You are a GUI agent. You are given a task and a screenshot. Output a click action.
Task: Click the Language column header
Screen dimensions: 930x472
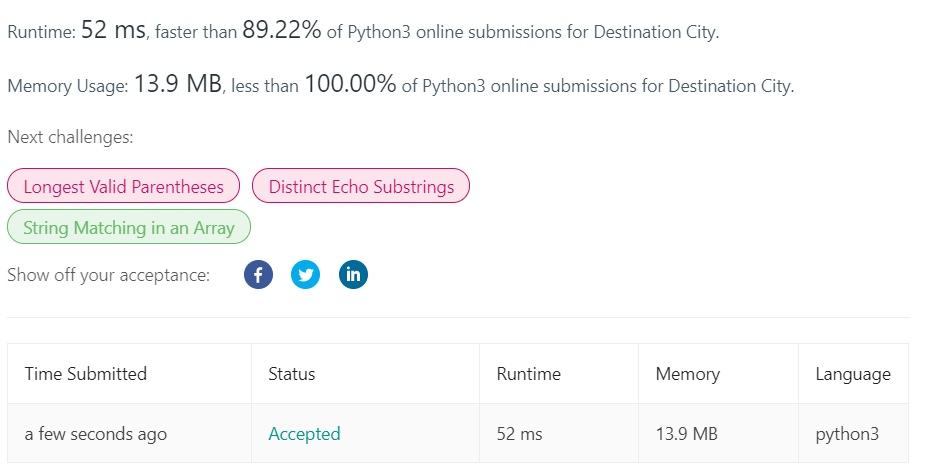pos(853,374)
